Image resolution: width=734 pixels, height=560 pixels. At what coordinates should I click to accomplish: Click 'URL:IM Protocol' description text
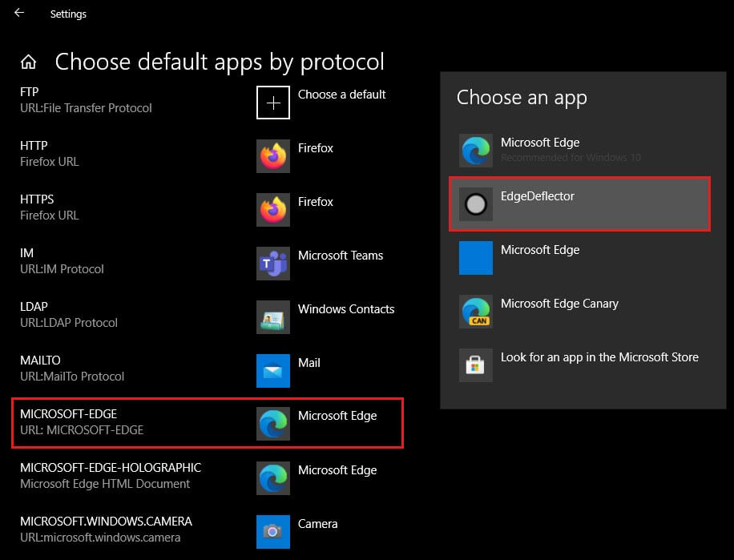pos(62,269)
